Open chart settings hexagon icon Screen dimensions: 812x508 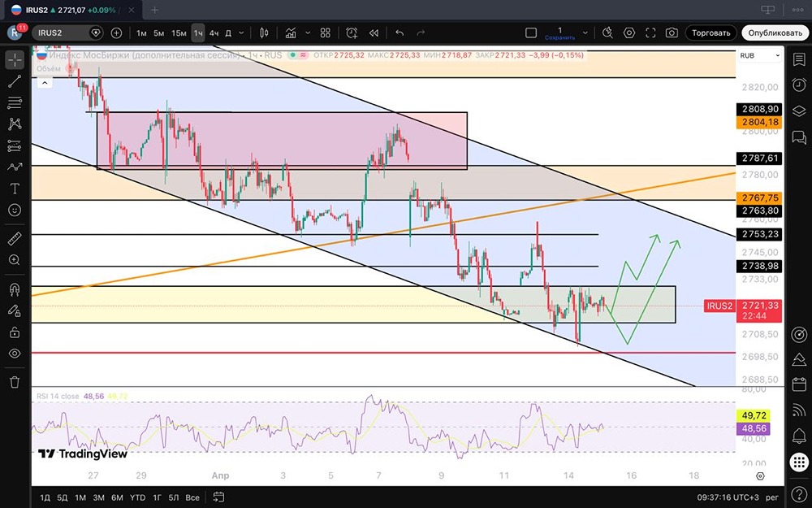tap(629, 33)
